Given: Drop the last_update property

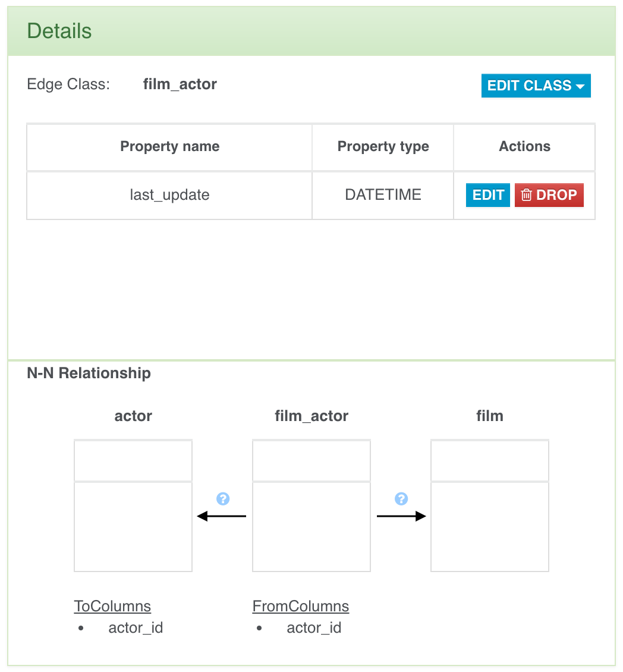Looking at the screenshot, I should tap(549, 195).
